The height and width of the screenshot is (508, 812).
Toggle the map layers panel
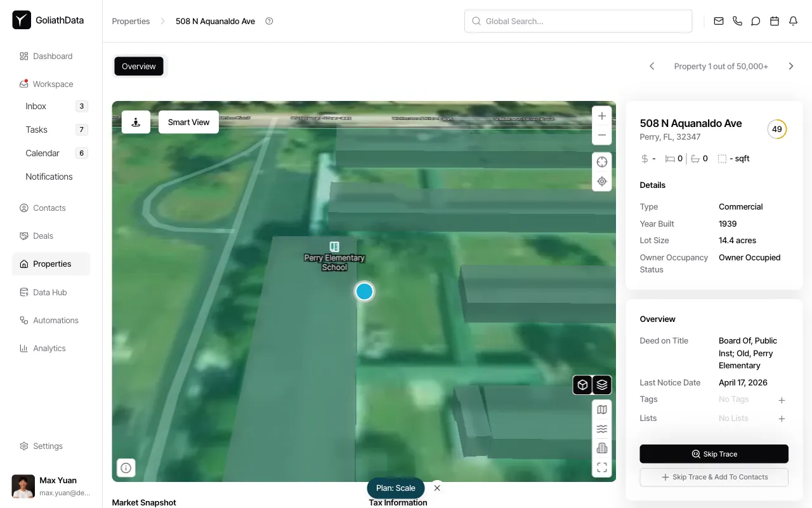pyautogui.click(x=601, y=385)
